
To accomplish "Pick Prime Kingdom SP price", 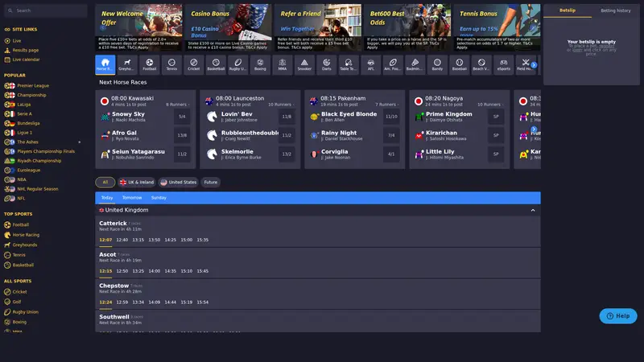I will point(496,117).
